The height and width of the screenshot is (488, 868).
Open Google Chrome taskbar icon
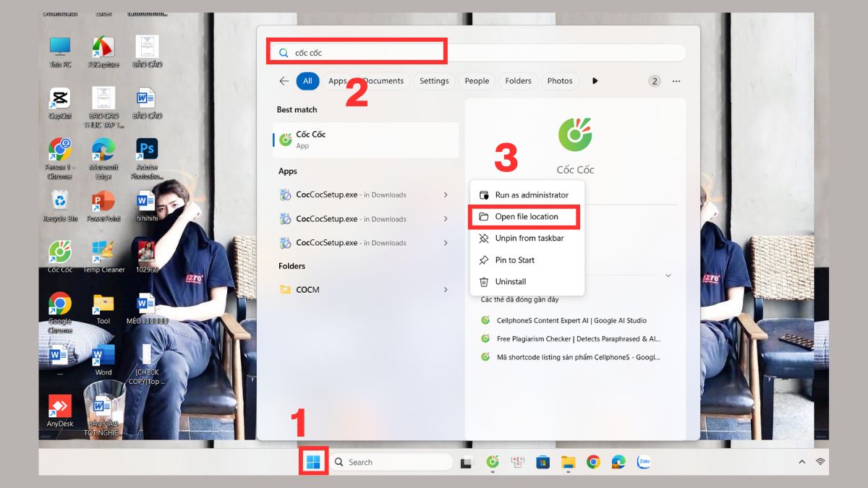(593, 462)
